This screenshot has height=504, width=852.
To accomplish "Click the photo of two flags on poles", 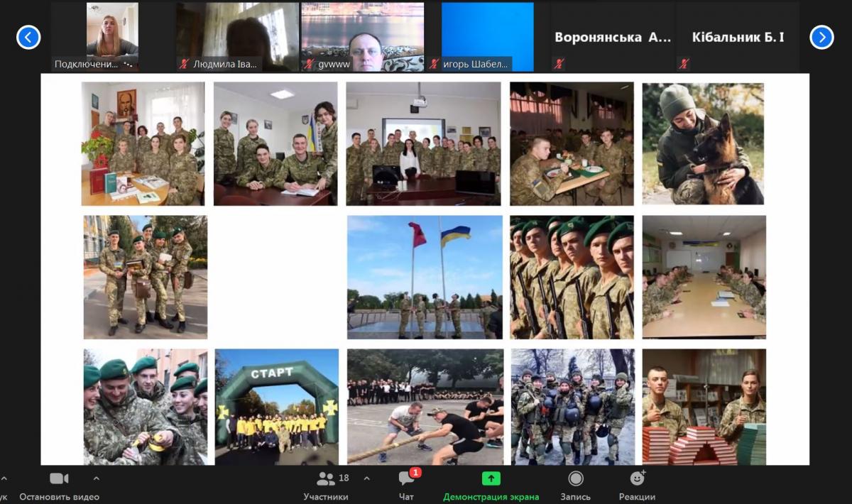I will 425,277.
